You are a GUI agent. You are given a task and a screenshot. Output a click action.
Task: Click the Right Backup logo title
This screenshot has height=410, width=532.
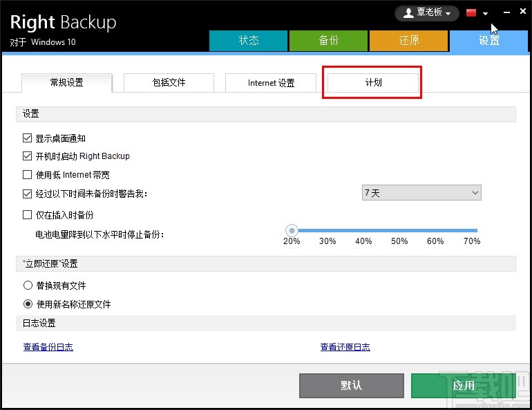coord(63,22)
